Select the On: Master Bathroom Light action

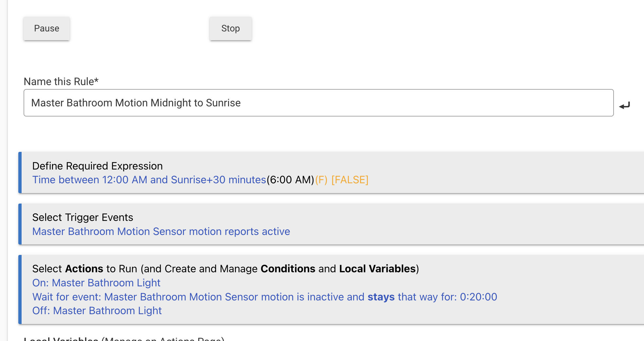pyautogui.click(x=96, y=283)
